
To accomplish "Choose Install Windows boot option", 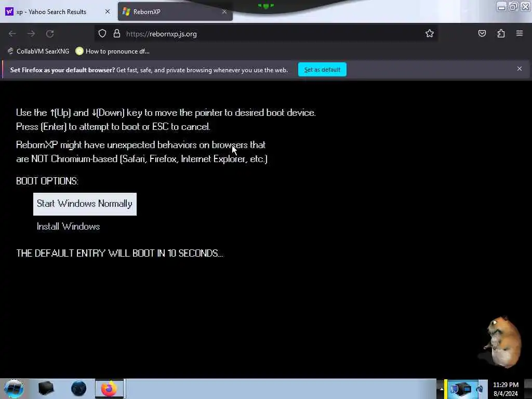I will (x=68, y=227).
